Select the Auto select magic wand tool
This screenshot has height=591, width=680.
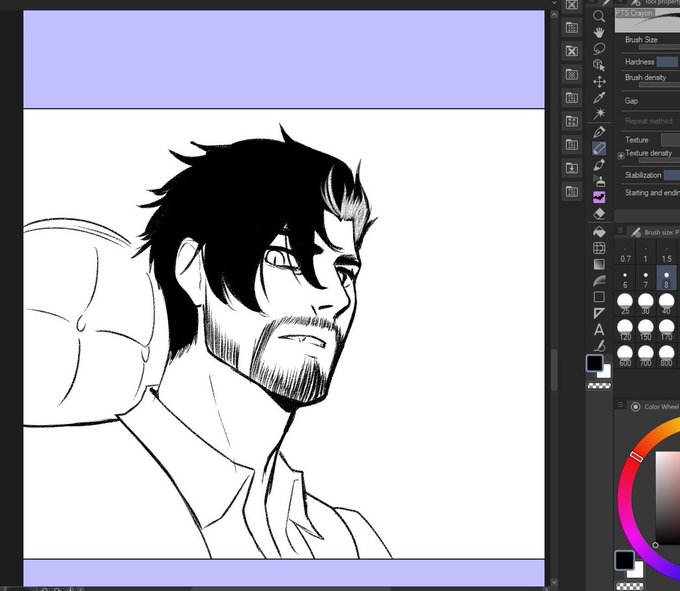tap(599, 114)
